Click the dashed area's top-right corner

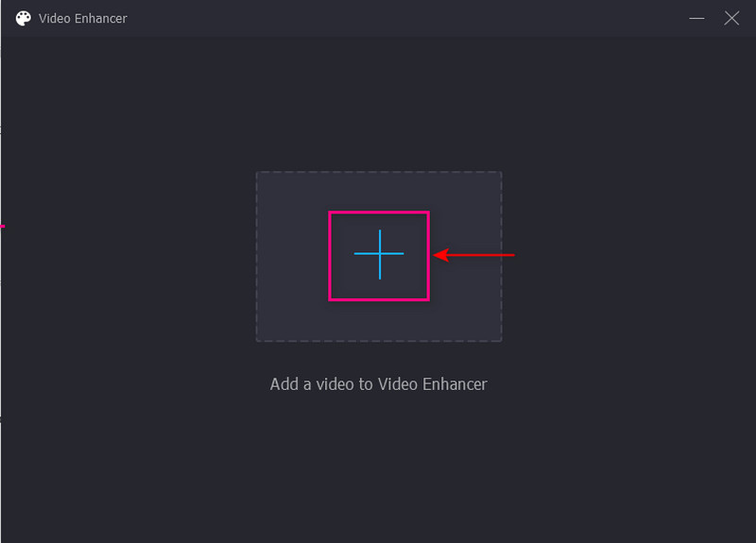[500, 173]
